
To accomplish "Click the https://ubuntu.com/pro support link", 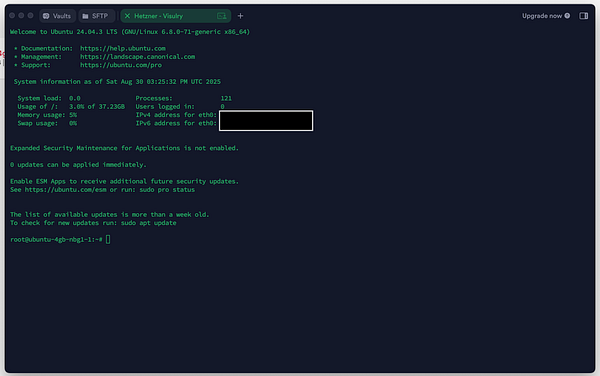I will click(x=121, y=65).
